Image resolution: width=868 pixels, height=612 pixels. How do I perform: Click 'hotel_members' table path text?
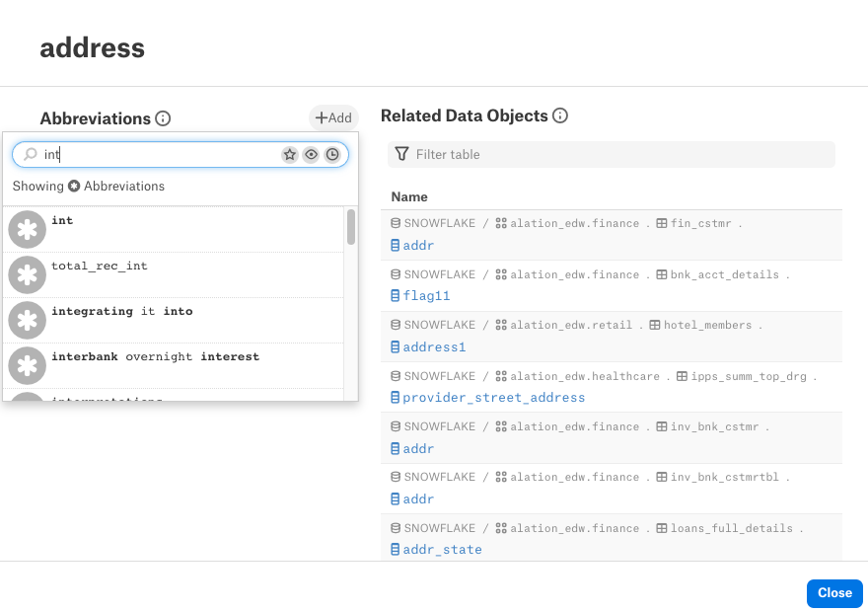click(x=707, y=325)
